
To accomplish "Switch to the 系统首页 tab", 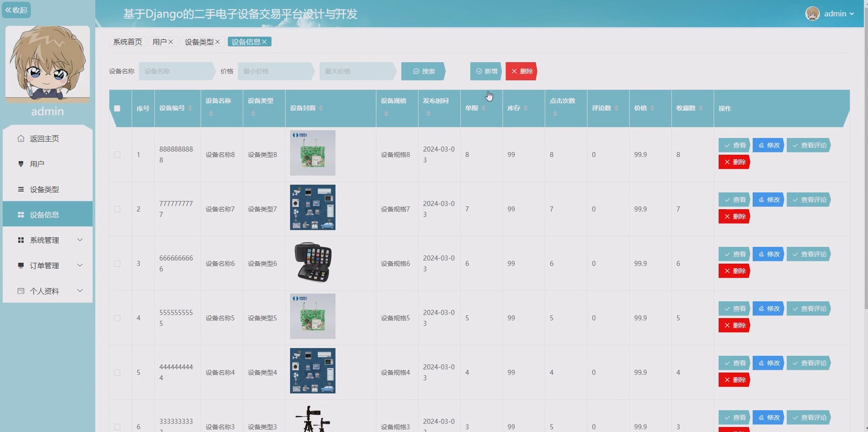I will pos(127,42).
